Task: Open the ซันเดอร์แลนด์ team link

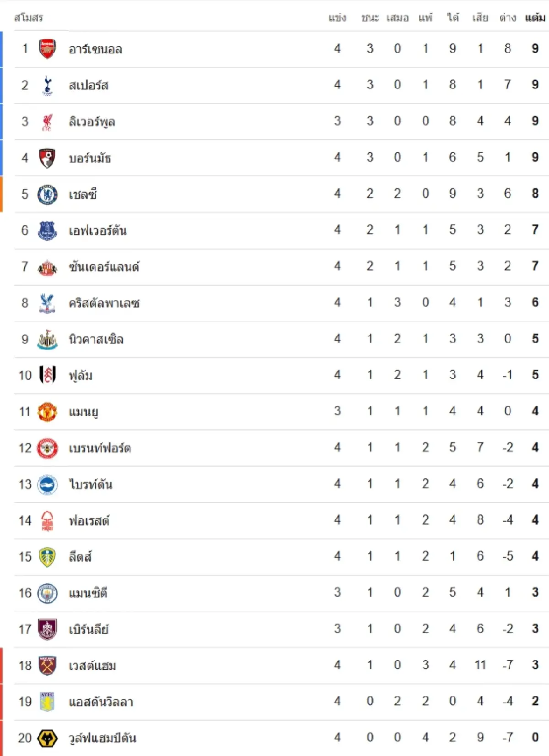Action: (104, 267)
